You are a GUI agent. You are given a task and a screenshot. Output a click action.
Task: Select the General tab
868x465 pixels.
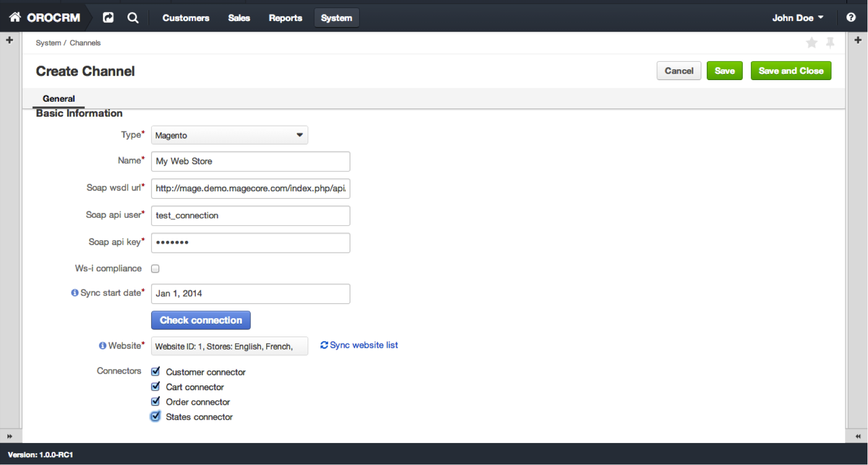pyautogui.click(x=59, y=99)
